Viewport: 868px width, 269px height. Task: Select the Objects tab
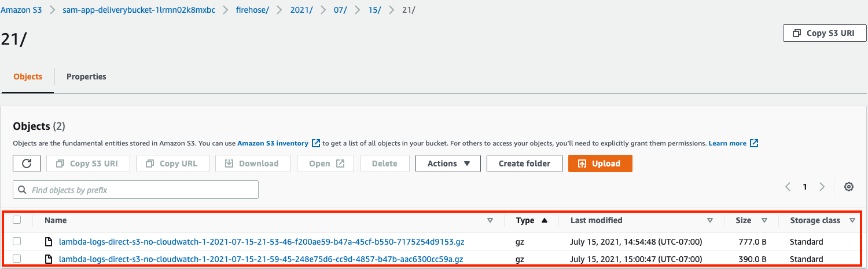coord(28,77)
